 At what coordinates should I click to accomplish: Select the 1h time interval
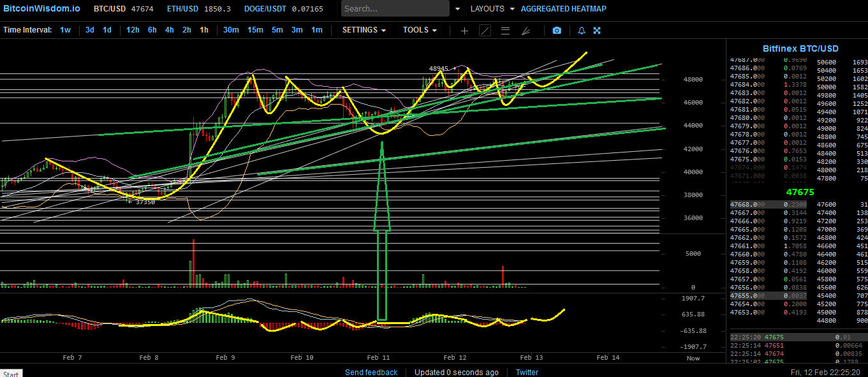pyautogui.click(x=204, y=30)
